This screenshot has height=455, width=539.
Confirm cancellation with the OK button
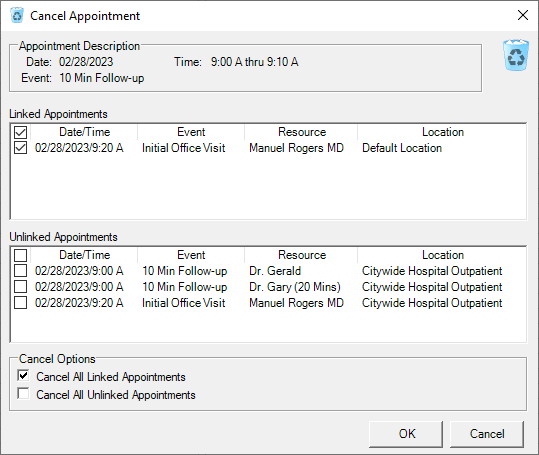(406, 434)
